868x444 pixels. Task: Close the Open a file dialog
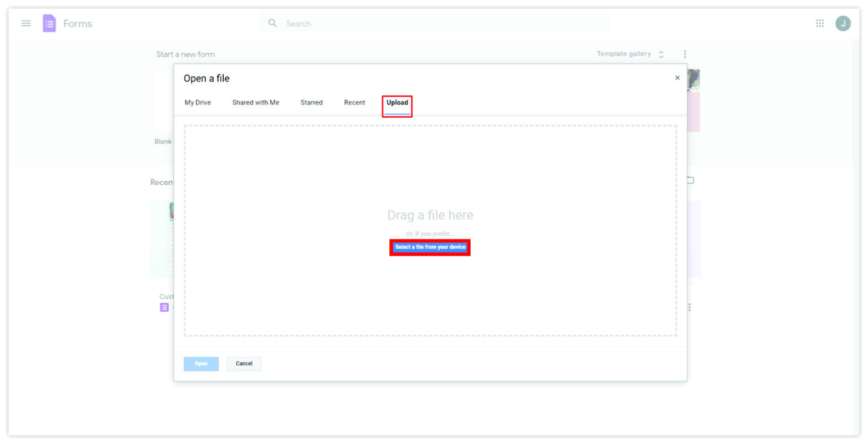pyautogui.click(x=677, y=78)
